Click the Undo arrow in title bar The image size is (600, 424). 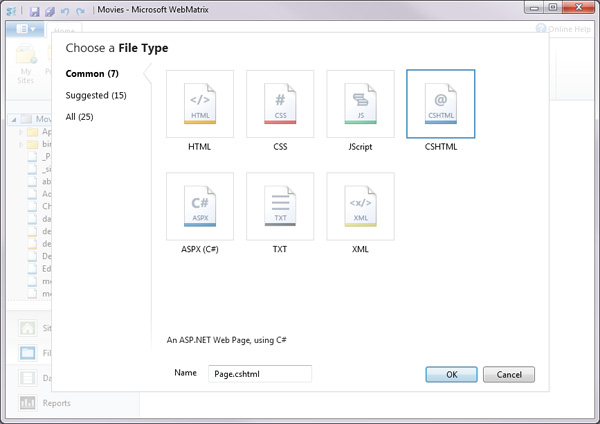coord(65,11)
